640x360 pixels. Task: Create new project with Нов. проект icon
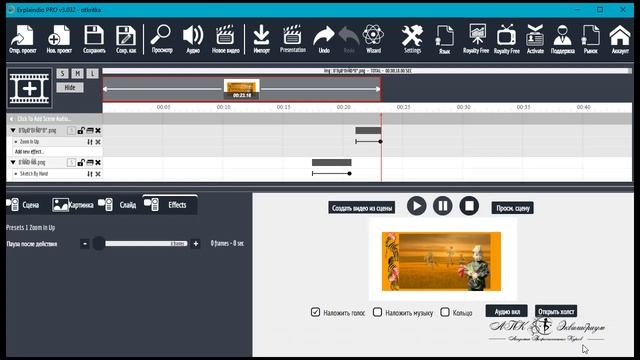[x=59, y=39]
